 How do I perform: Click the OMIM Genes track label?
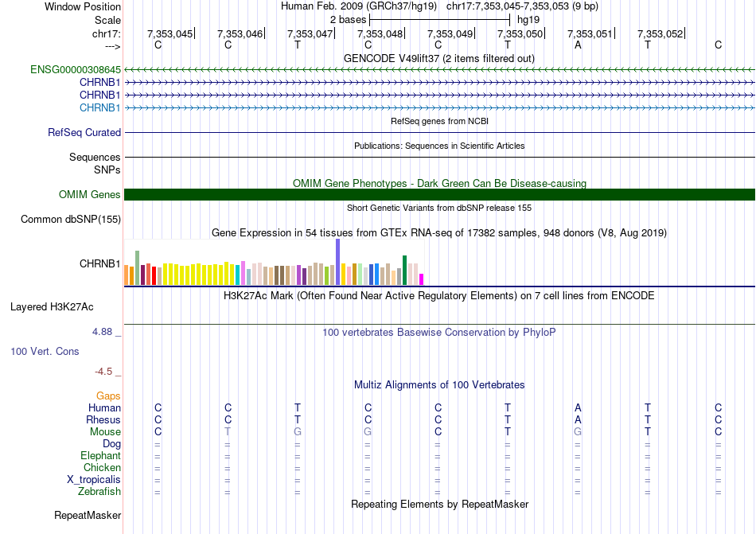pyautogui.click(x=90, y=195)
